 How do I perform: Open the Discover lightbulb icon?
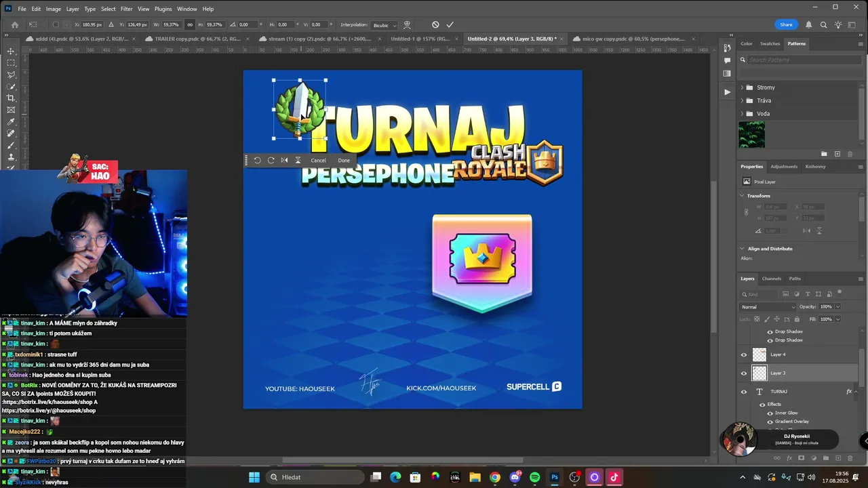[838, 24]
